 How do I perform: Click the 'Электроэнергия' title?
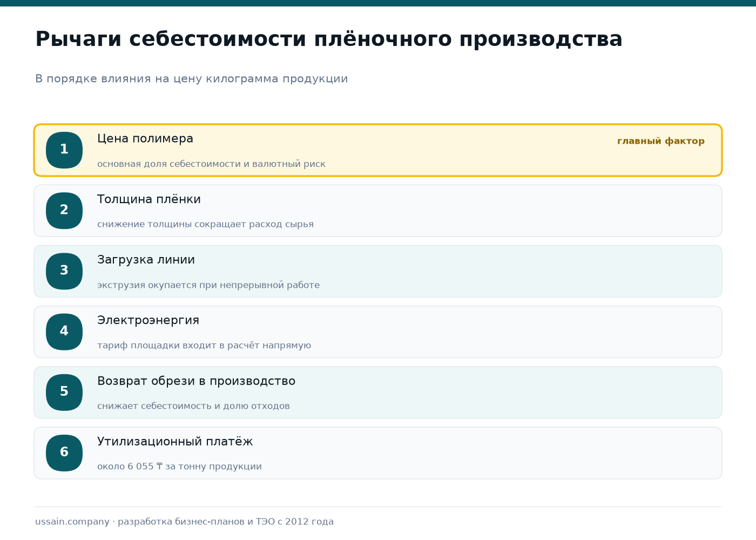click(148, 320)
